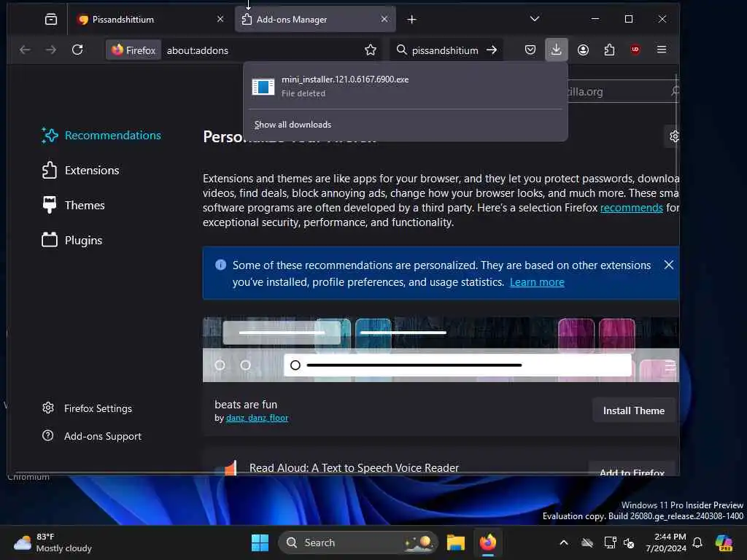Open Firefox View tab list icon
Screen dimensions: 747x560
51,19
